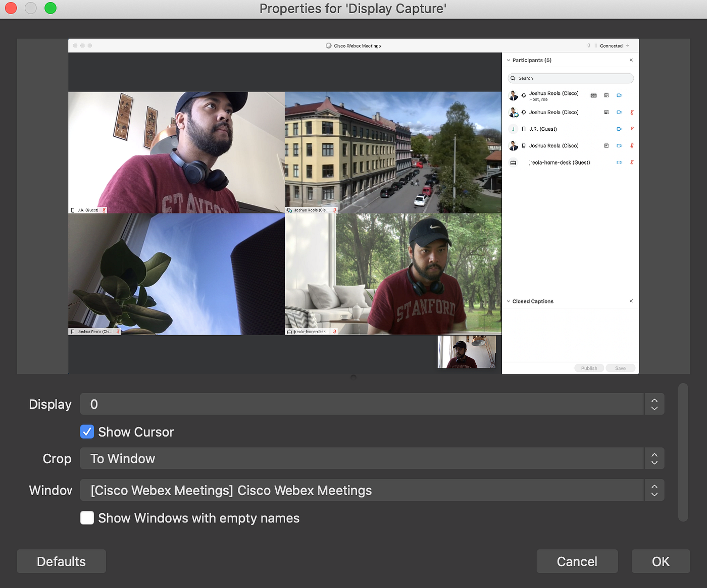
Task: Click the Defaults button
Action: (61, 561)
